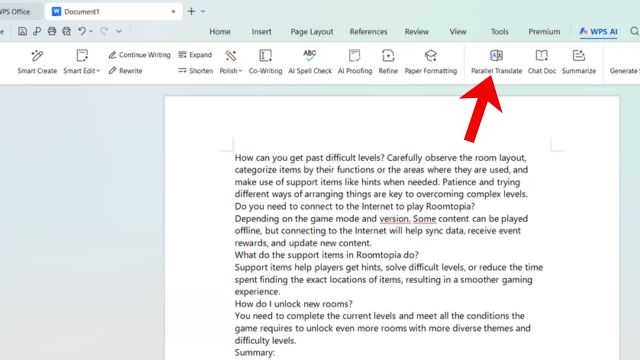This screenshot has width=640, height=360.
Task: Click underlined word "version." in document
Action: tap(395, 218)
